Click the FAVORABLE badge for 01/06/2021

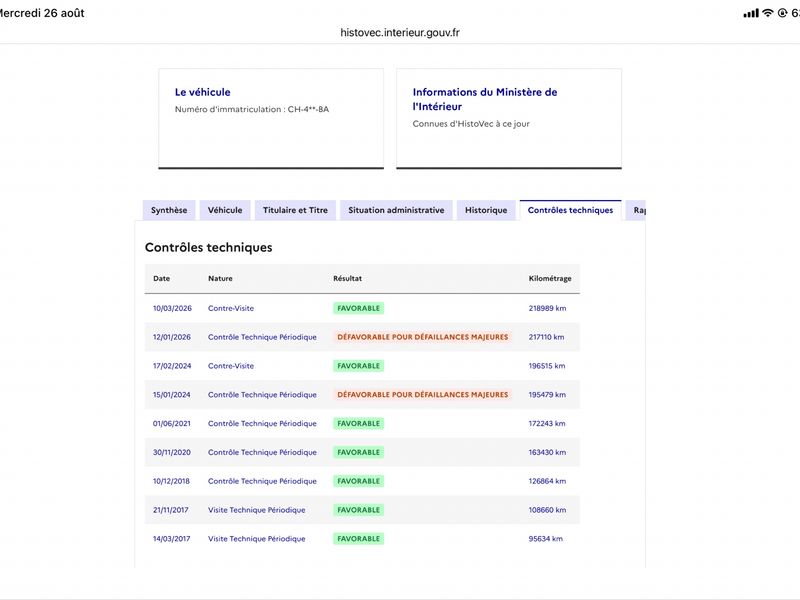point(359,423)
